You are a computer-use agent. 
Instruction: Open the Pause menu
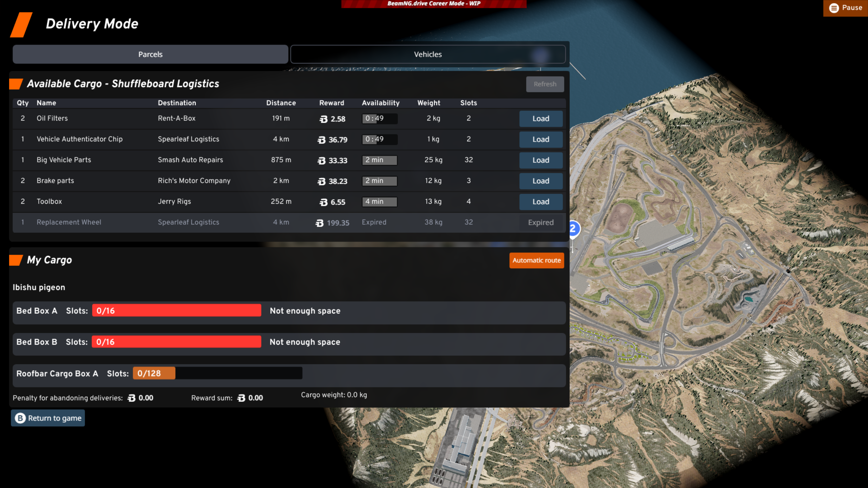coord(846,8)
